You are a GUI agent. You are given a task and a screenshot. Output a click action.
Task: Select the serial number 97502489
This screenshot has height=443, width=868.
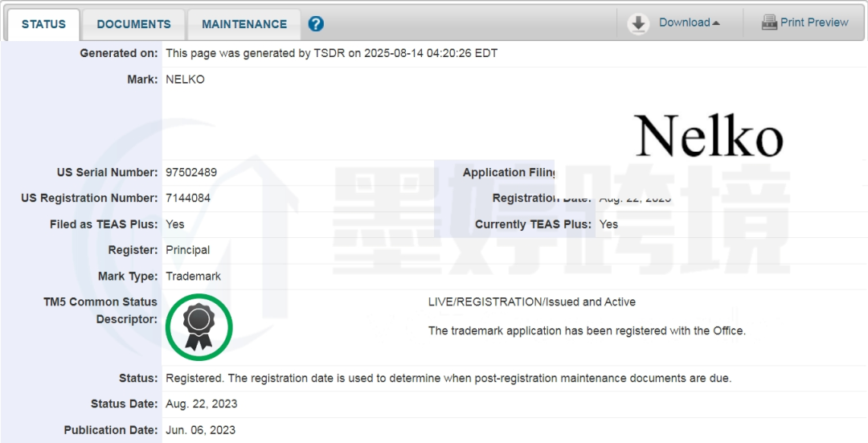191,172
